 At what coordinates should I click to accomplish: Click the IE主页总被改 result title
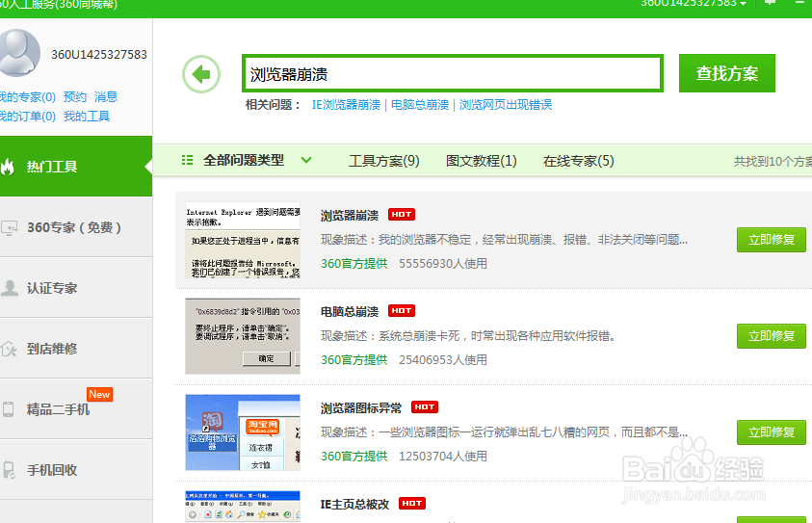click(354, 505)
